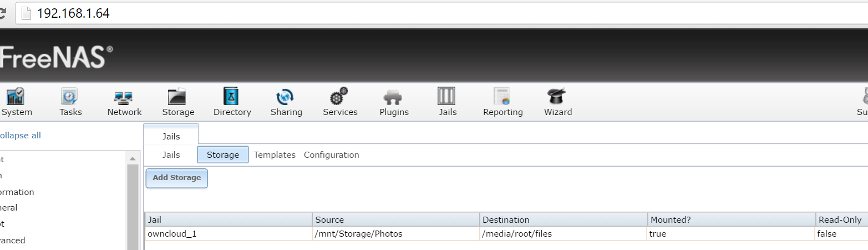Viewport: 868px width, 250px height.
Task: Sort by the Mounted? column header
Action: coord(731,220)
